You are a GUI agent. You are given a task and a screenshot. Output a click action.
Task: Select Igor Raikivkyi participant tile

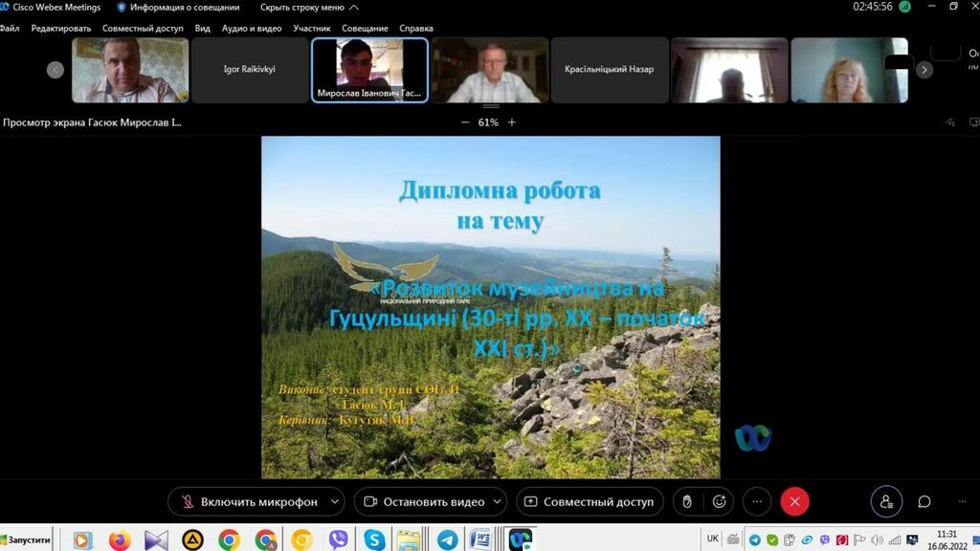250,70
